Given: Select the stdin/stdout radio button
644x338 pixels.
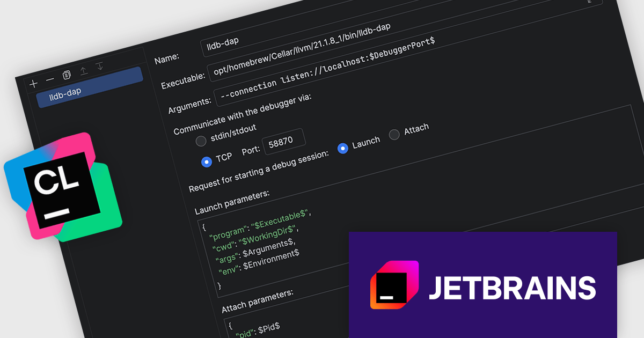Looking at the screenshot, I should point(201,141).
